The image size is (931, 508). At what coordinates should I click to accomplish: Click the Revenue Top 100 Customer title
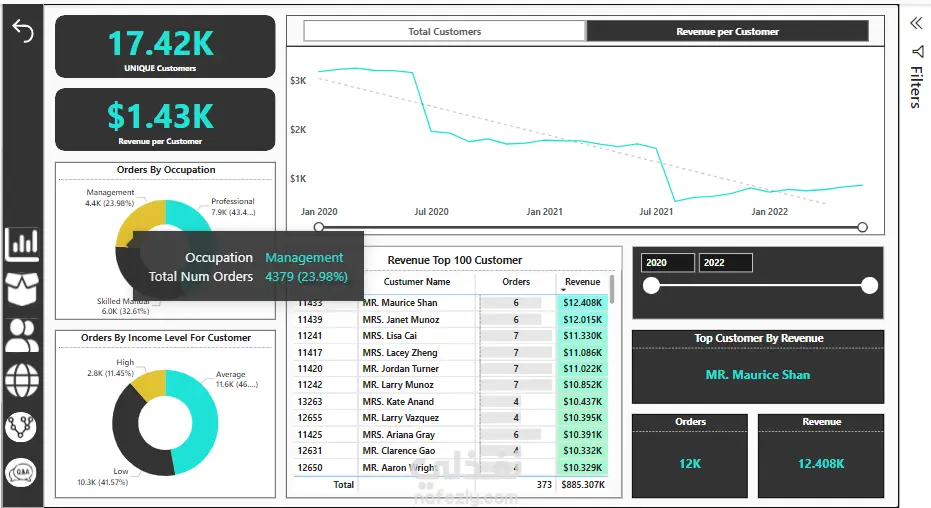coord(455,260)
